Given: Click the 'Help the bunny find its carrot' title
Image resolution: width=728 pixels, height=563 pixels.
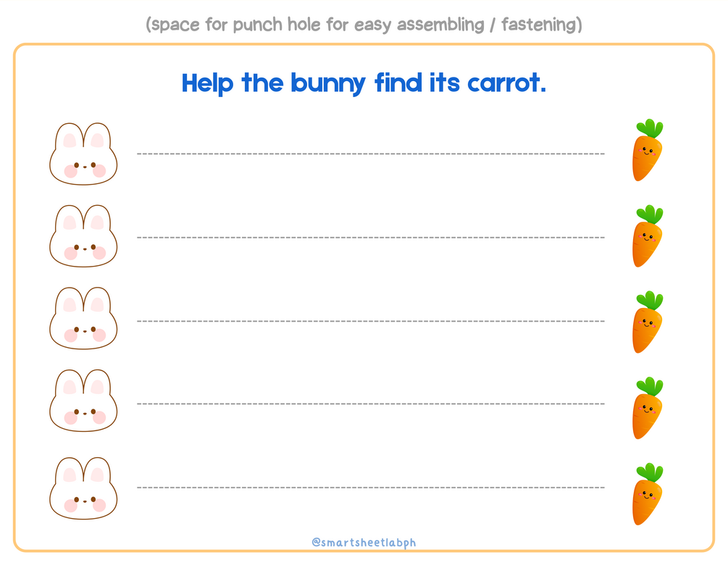Looking at the screenshot, I should 364,83.
